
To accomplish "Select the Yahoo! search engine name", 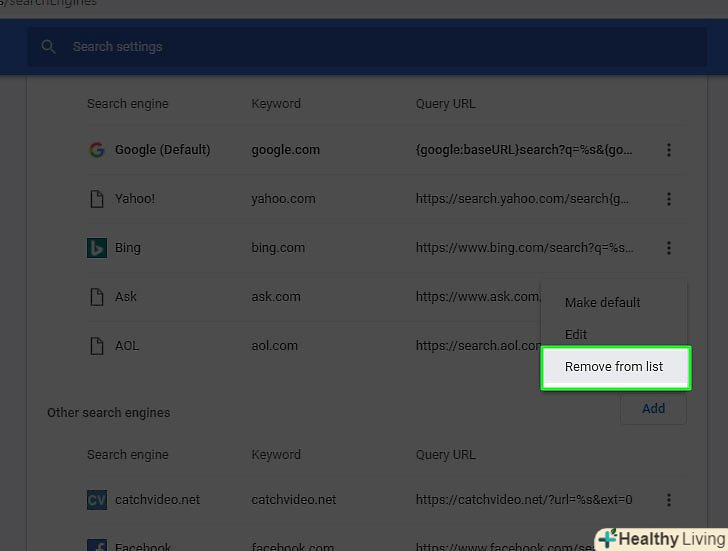I will (x=135, y=199).
